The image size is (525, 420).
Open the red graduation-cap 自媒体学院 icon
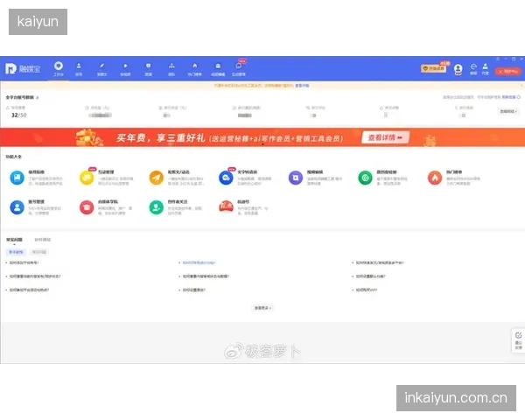click(87, 207)
